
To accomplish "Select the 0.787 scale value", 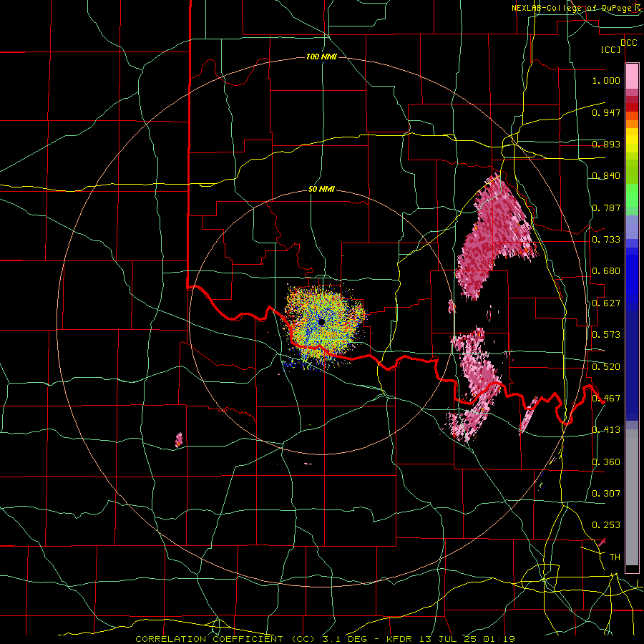I will tap(606, 208).
